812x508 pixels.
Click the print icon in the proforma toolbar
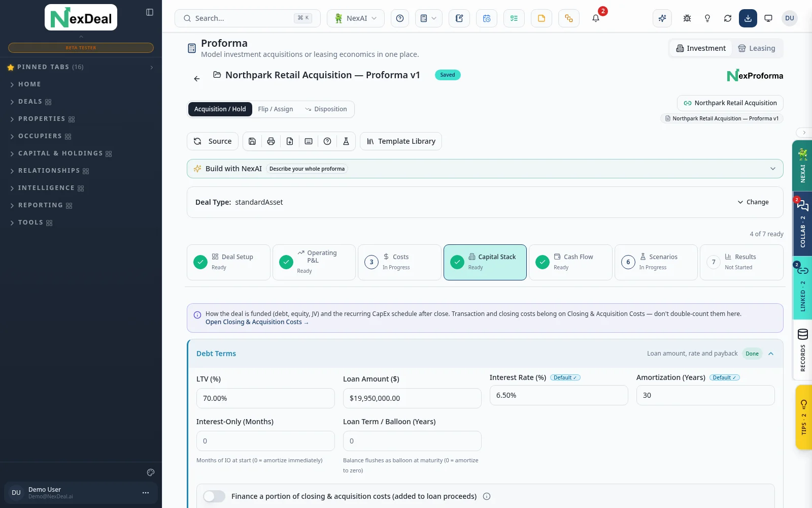point(271,141)
